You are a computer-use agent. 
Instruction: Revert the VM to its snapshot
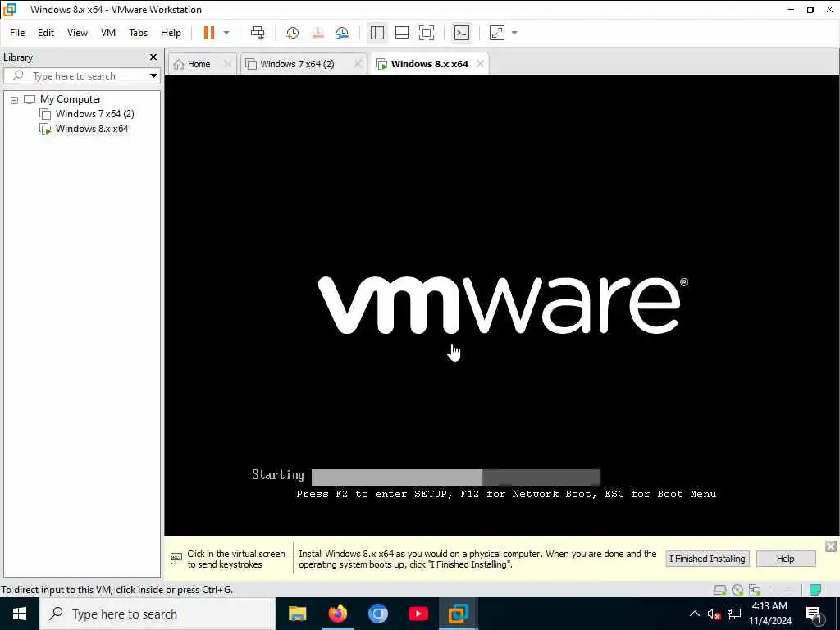(x=317, y=33)
